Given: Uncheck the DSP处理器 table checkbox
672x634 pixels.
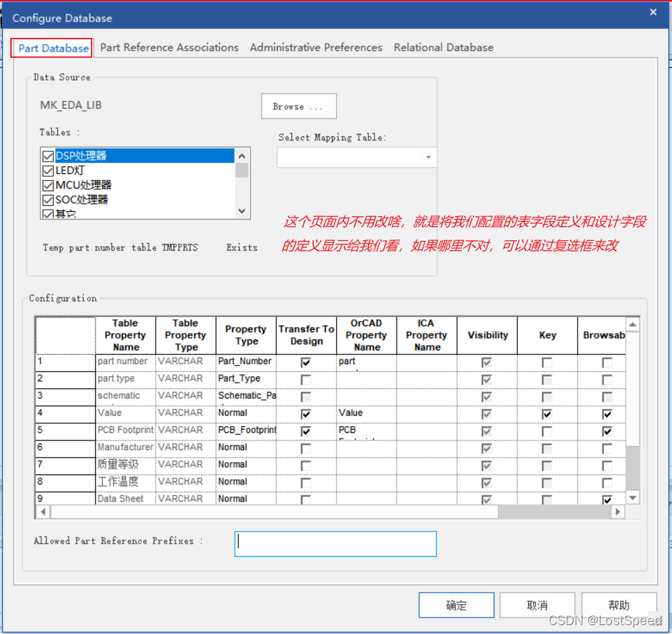Looking at the screenshot, I should [48, 156].
